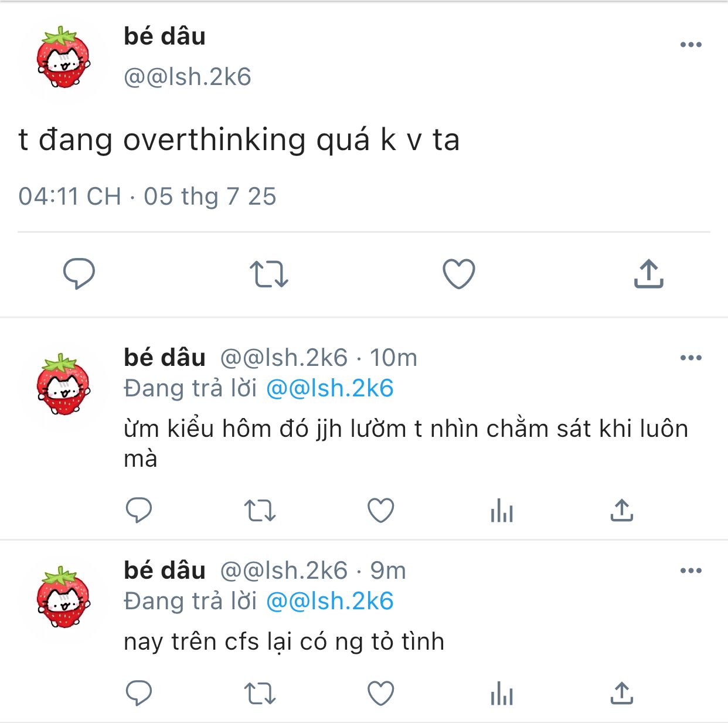Open three-dot menu on the 9m reply
The height and width of the screenshot is (723, 728).
point(691,571)
